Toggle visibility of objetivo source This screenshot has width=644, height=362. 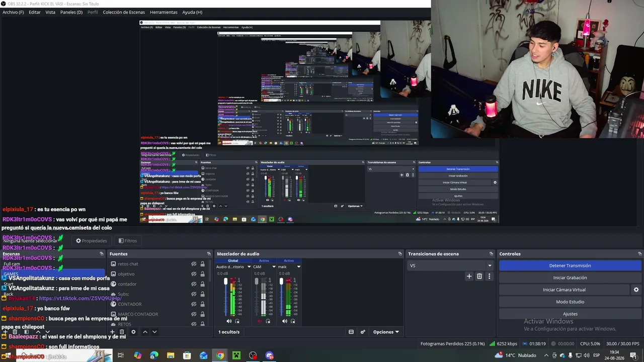[x=194, y=274]
